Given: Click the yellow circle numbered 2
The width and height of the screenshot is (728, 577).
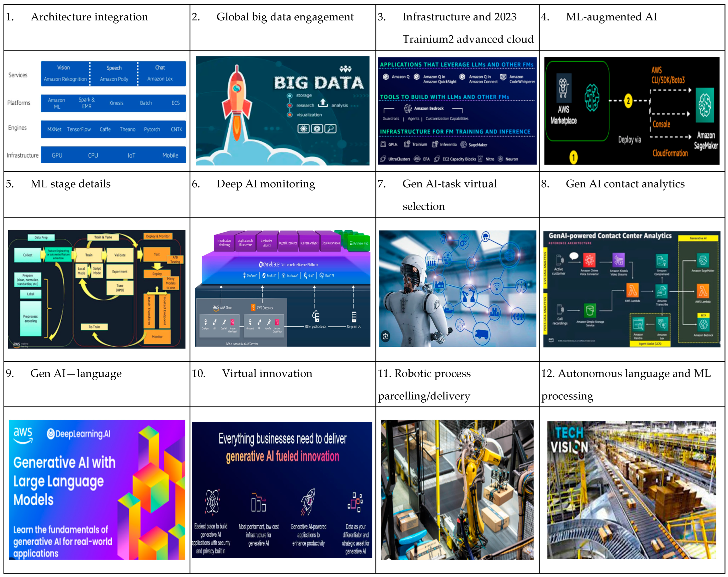Looking at the screenshot, I should (628, 101).
